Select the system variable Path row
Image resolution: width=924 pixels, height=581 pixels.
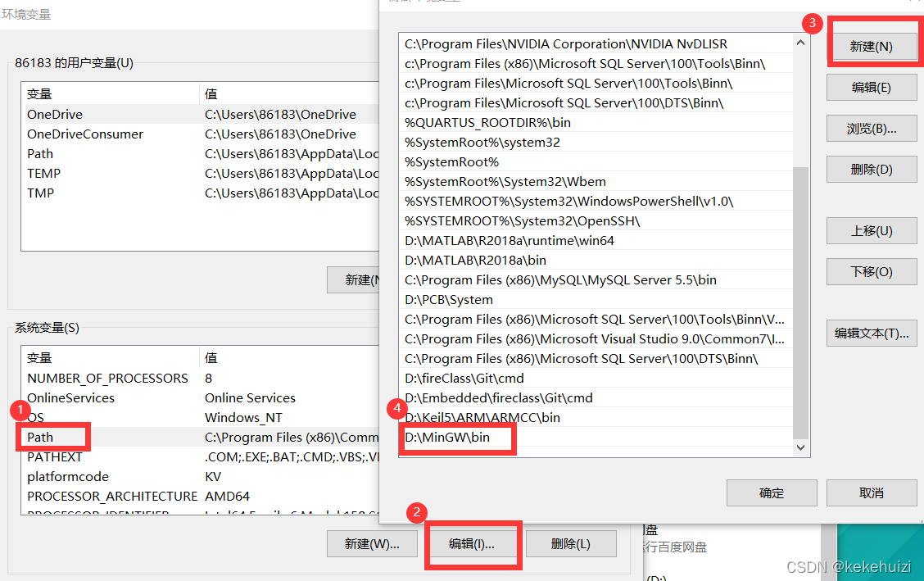(x=201, y=438)
